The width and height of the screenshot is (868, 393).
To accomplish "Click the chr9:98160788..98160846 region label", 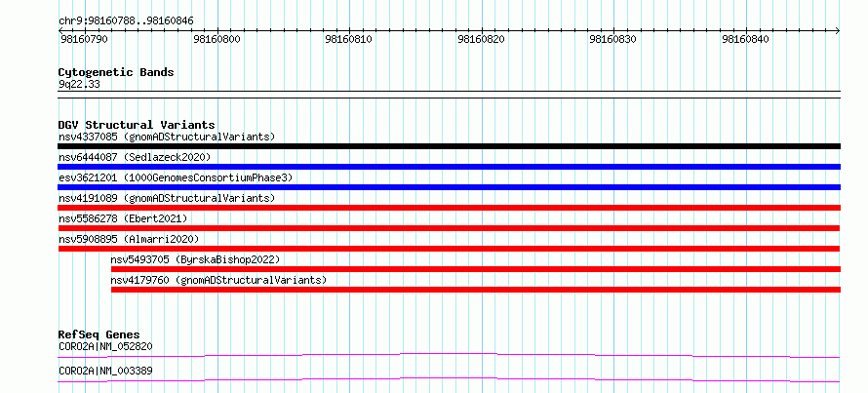I will 126,21.
